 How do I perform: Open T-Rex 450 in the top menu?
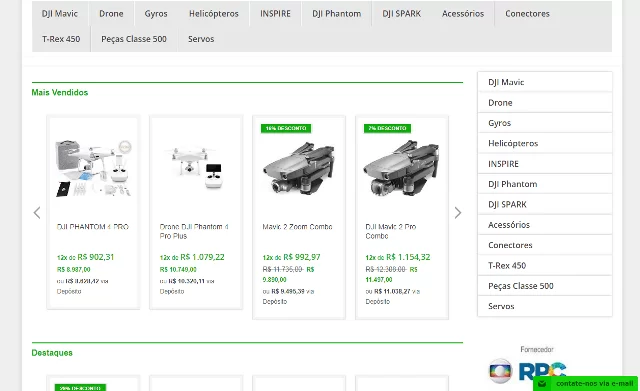pyautogui.click(x=61, y=39)
